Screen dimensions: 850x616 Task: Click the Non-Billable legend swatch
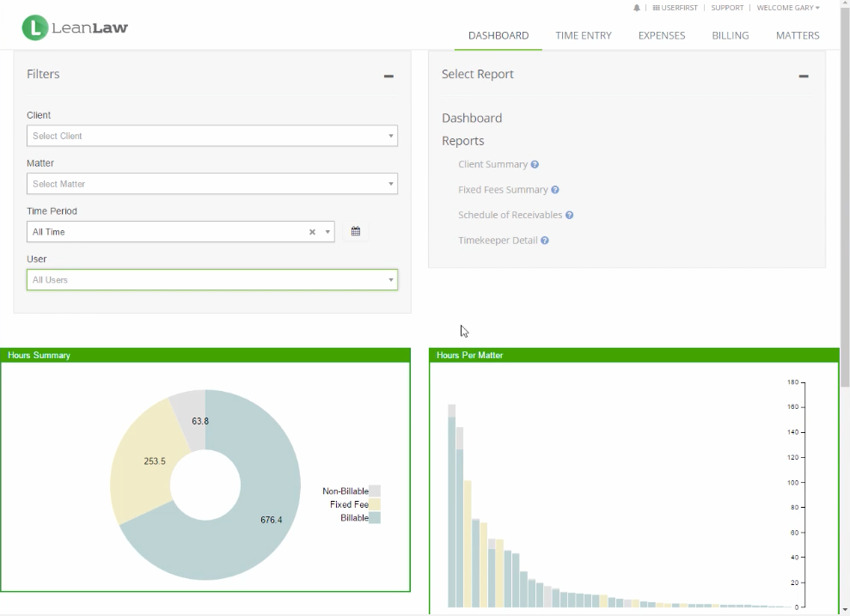(375, 491)
